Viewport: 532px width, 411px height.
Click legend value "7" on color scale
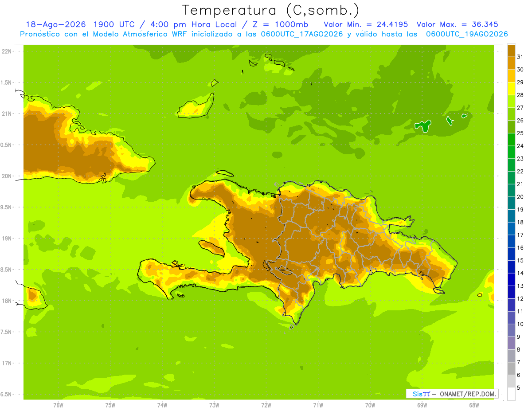[519, 362]
